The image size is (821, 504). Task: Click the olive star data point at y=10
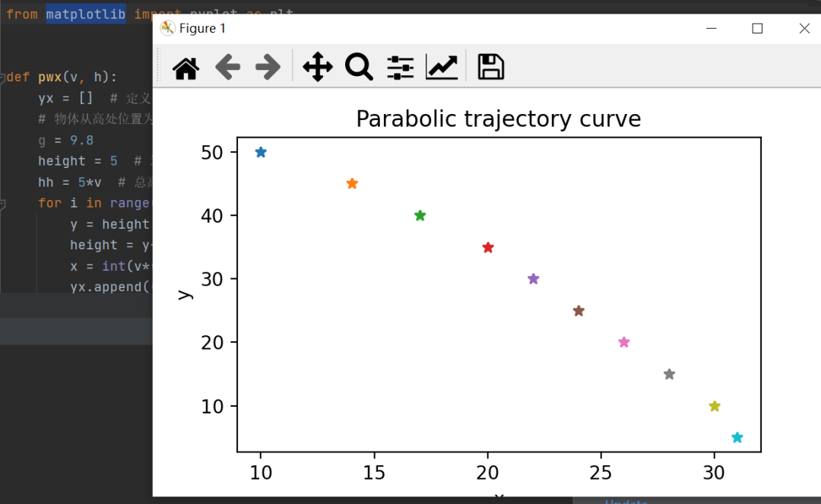(715, 406)
